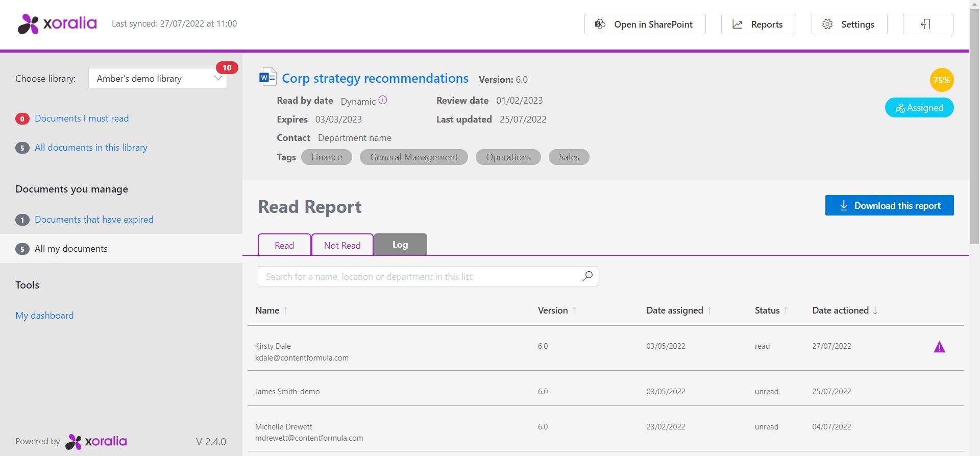Click Michelle Drewett name in table

[x=284, y=427]
